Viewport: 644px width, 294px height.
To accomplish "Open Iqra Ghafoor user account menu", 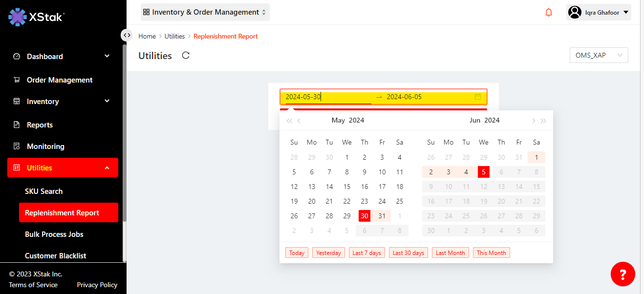I will tap(599, 13).
